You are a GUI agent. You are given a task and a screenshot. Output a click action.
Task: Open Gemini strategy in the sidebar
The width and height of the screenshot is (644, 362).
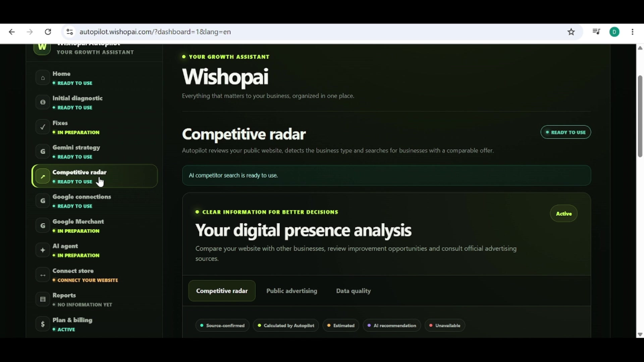pyautogui.click(x=95, y=152)
